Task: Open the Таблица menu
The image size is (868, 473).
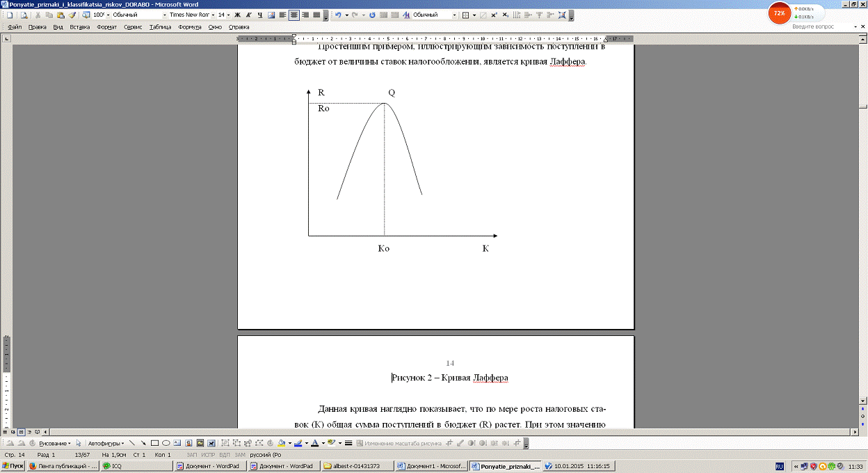Action: click(x=160, y=27)
